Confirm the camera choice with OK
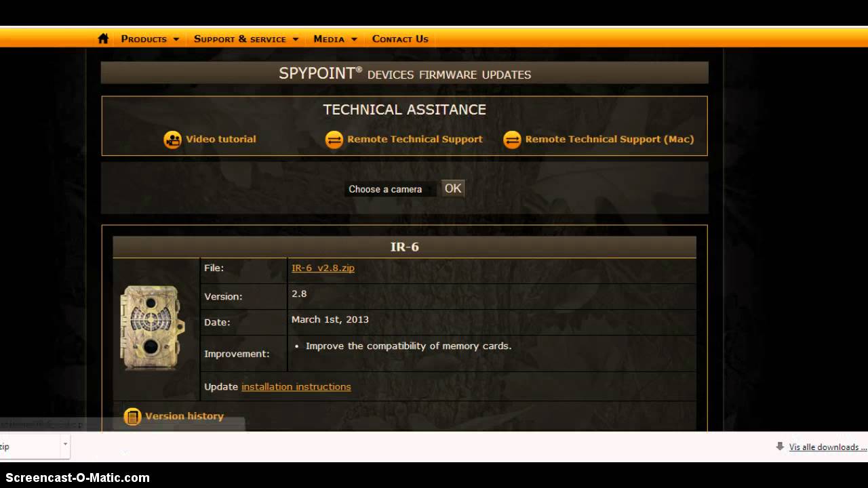 [x=453, y=188]
